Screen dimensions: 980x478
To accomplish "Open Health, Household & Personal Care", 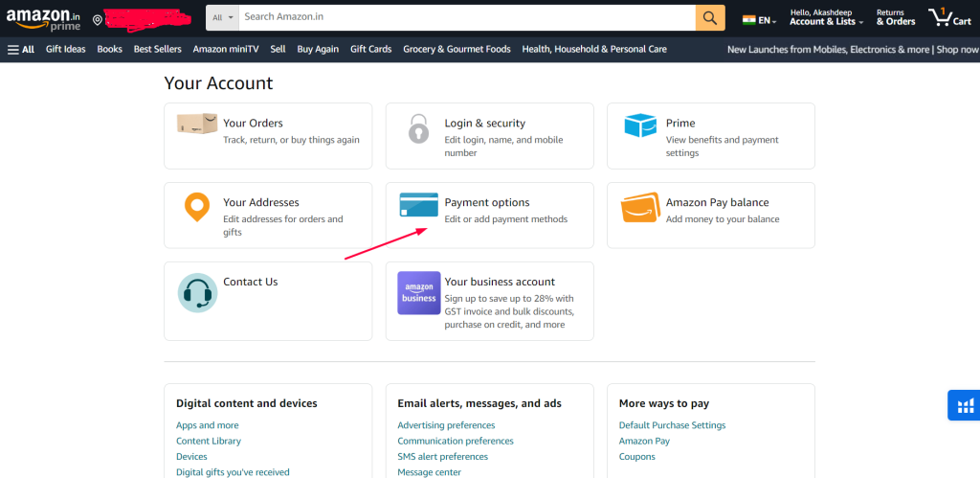I will pyautogui.click(x=594, y=49).
